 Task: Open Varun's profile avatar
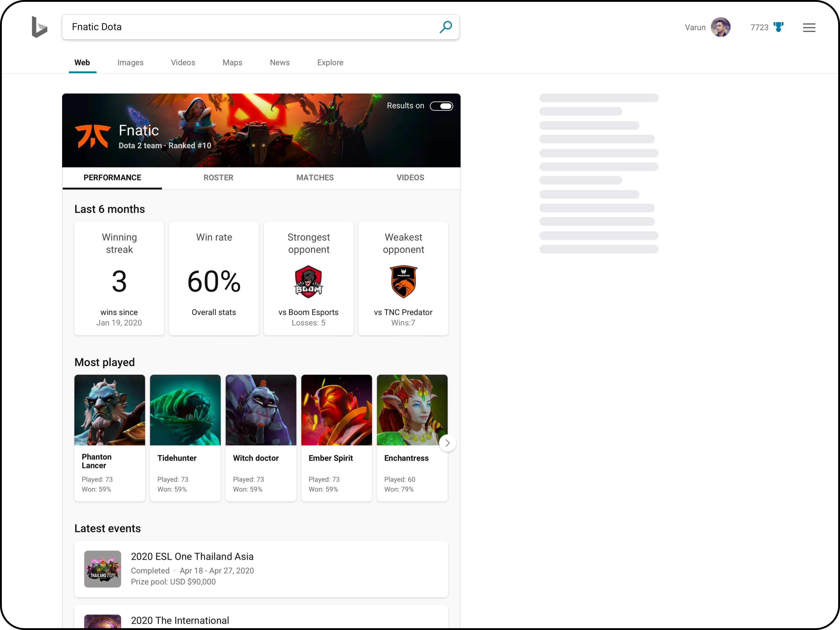pos(720,27)
